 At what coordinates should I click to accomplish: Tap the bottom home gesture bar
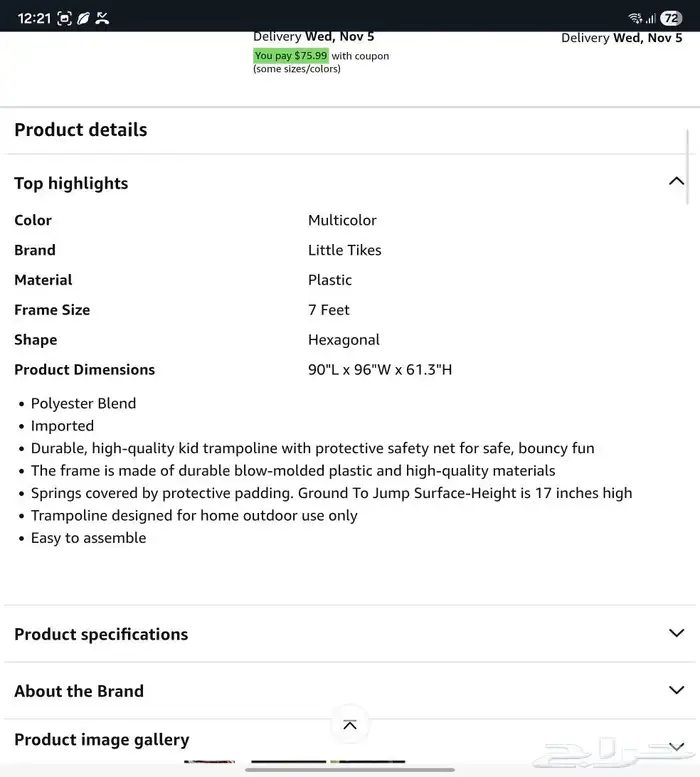coord(349,769)
